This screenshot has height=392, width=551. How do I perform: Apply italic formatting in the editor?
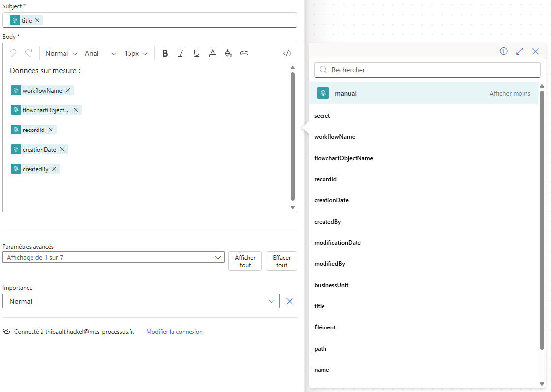click(181, 53)
